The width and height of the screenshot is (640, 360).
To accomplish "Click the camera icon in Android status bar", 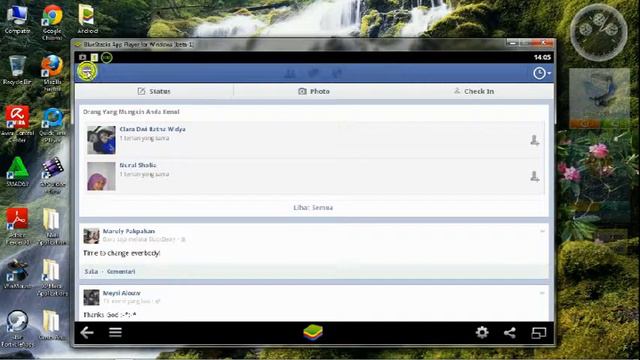I will (x=82, y=58).
